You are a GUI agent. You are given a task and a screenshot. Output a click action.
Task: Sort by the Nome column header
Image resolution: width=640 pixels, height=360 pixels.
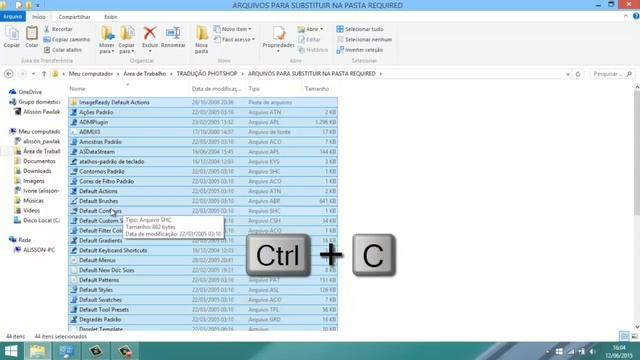tap(77, 89)
